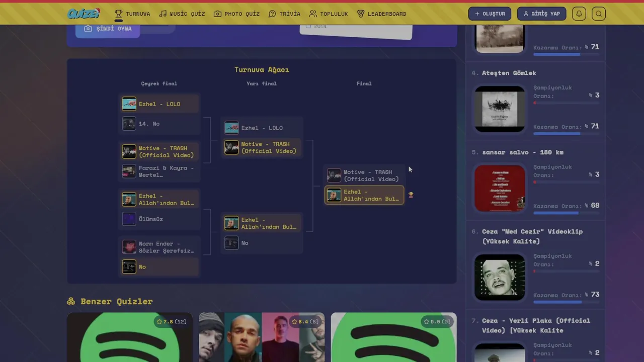
Task: Click the Ölümsüz purple thumbnail
Action: pyautogui.click(x=129, y=219)
